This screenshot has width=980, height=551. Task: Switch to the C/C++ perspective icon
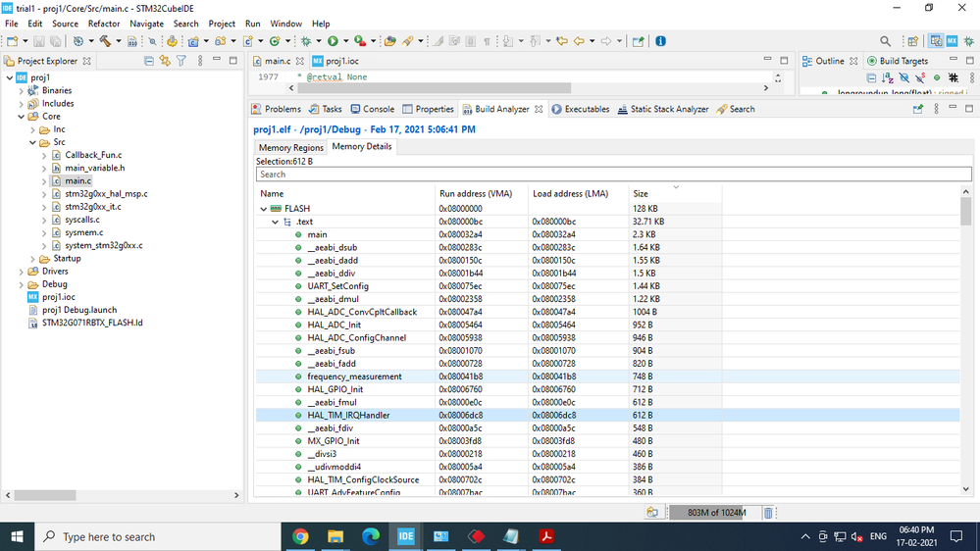[936, 41]
